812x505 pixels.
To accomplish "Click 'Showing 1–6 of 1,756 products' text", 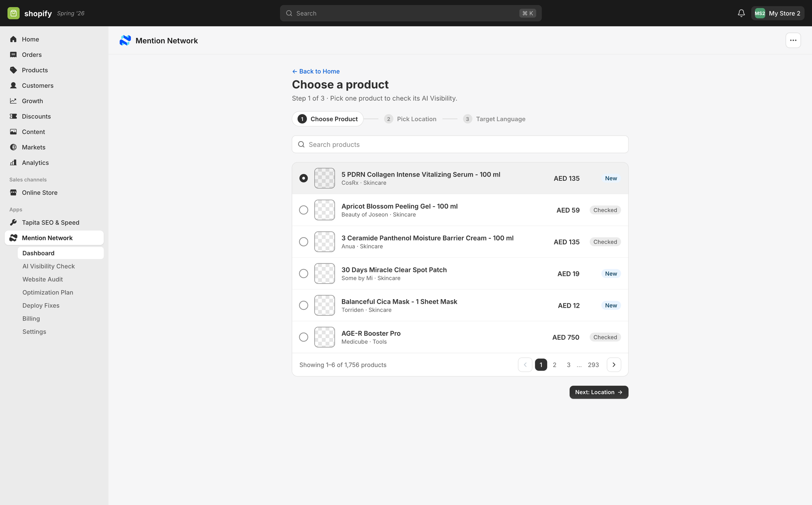I will click(x=343, y=365).
